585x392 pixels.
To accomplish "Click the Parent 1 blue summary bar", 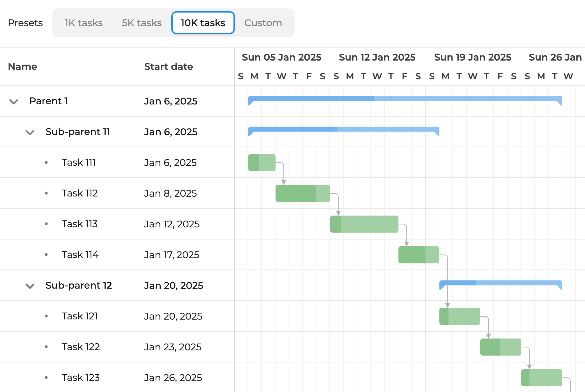I will tap(405, 99).
